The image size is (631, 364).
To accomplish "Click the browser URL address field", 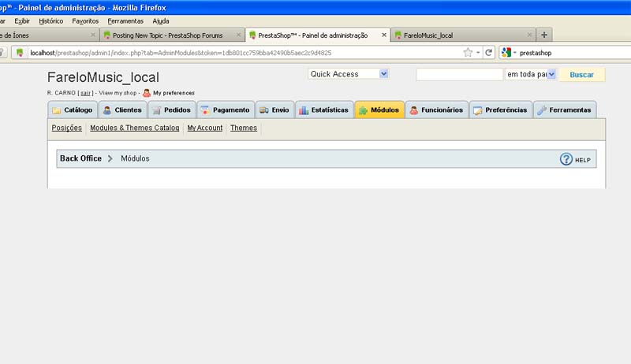I will 245,53.
